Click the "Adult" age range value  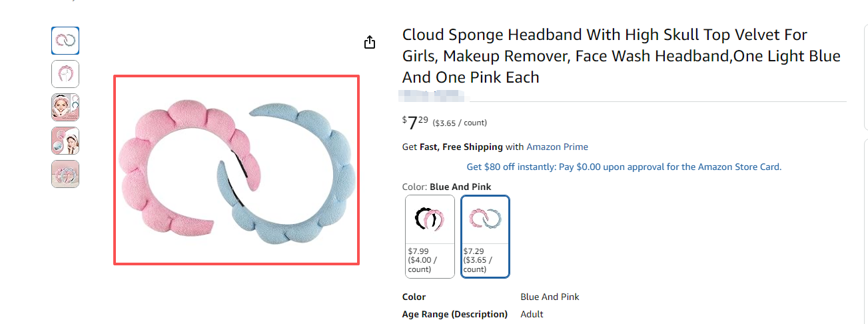point(532,314)
